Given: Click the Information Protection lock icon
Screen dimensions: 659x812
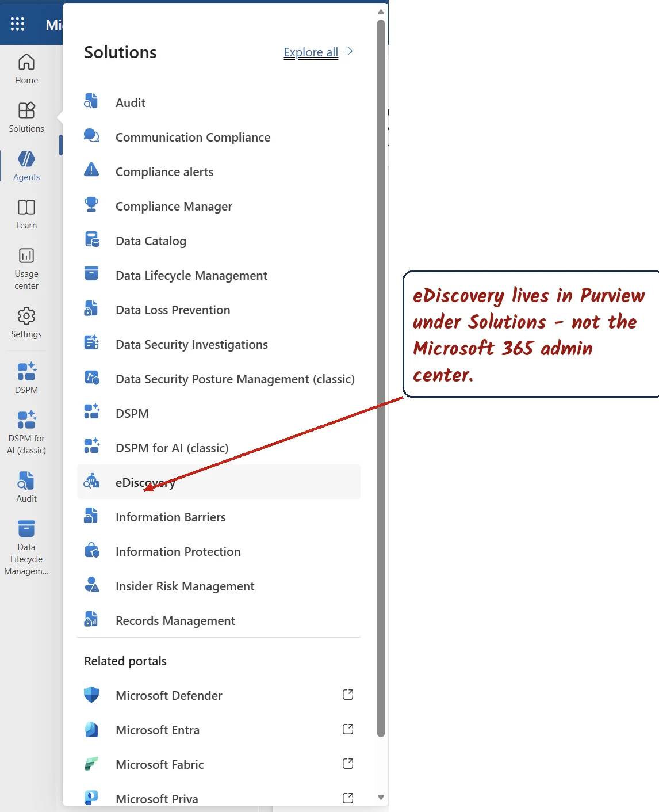Looking at the screenshot, I should pyautogui.click(x=91, y=551).
